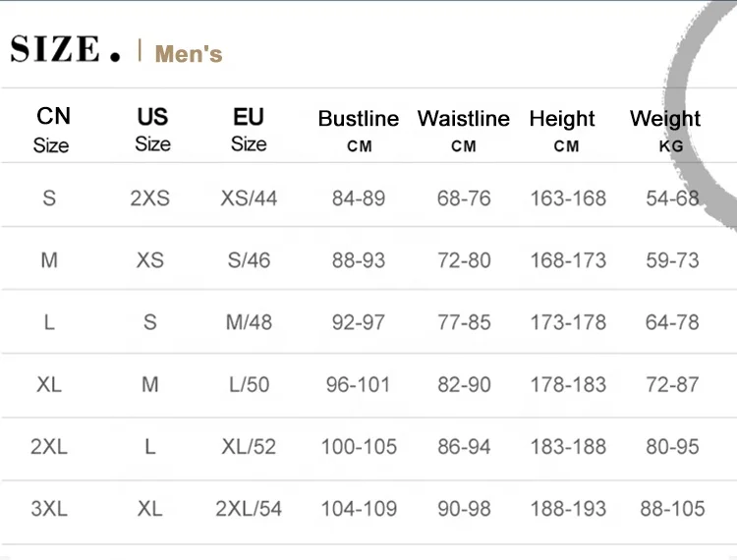Select the L/50 EU size cell
This screenshot has width=737, height=560.
(249, 385)
